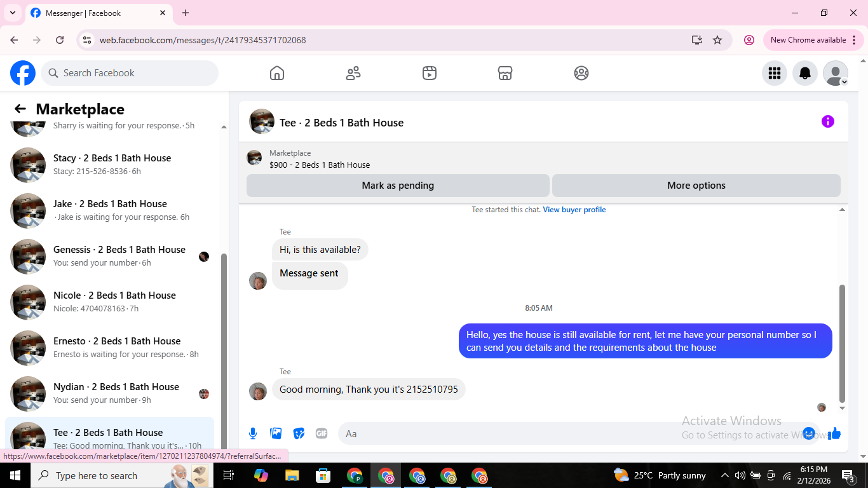The width and height of the screenshot is (868, 488).
Task: Click the 'Hi, is this available?' message
Action: coord(320,250)
